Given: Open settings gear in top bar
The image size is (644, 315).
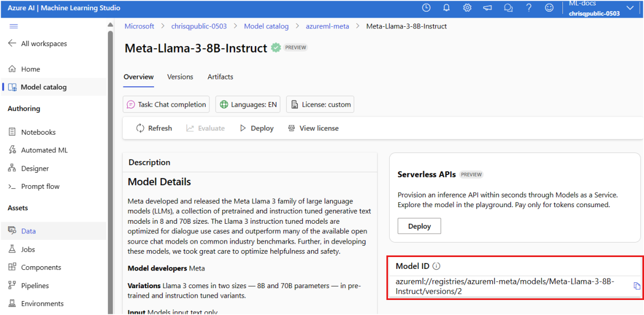Looking at the screenshot, I should [467, 8].
